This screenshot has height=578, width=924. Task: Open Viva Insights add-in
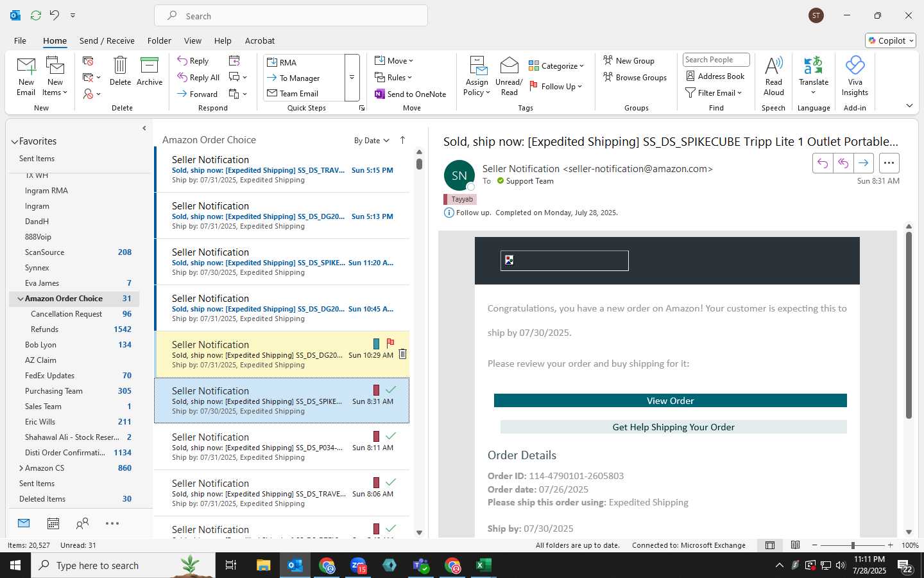coord(855,76)
